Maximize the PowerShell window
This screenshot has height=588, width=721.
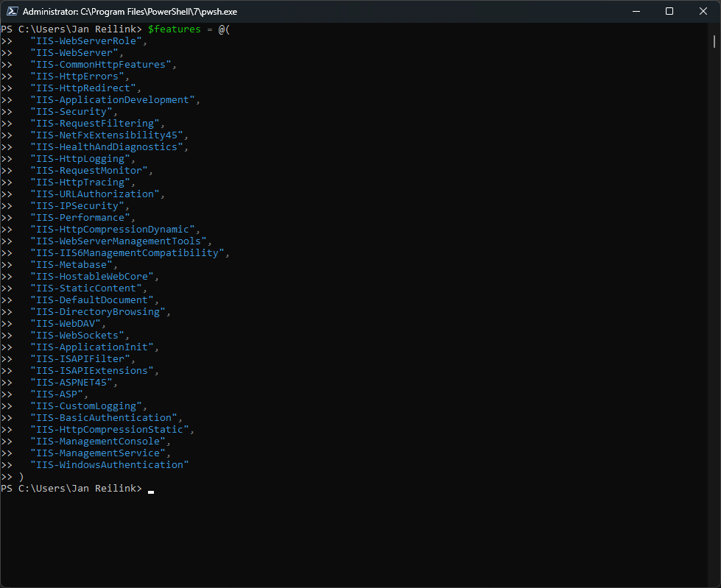click(x=669, y=12)
